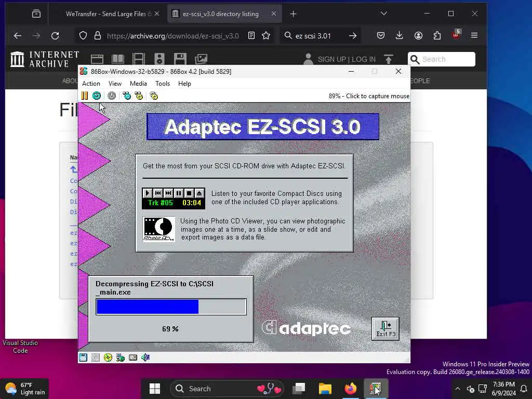Click the network status icon
This screenshot has height=399, width=532.
coord(121,357)
